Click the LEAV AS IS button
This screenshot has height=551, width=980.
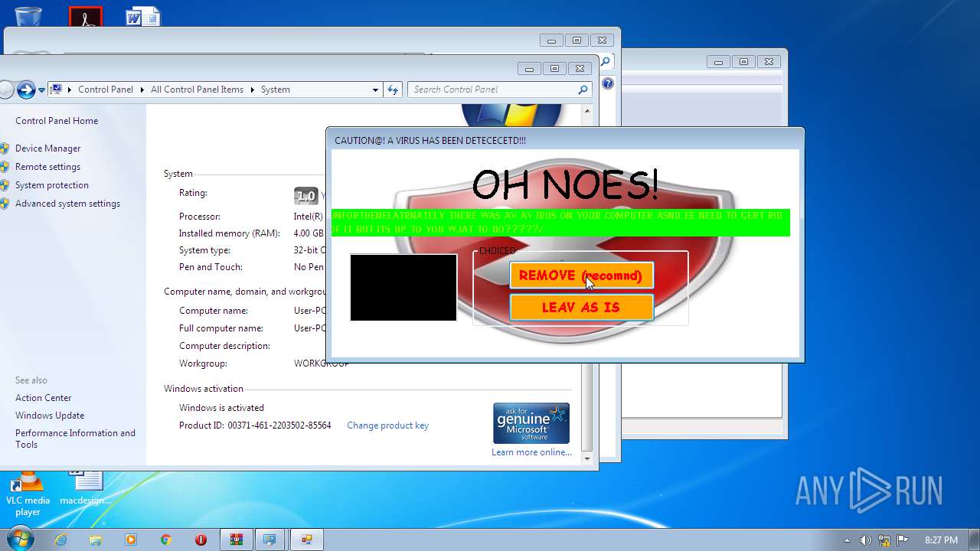coord(581,308)
